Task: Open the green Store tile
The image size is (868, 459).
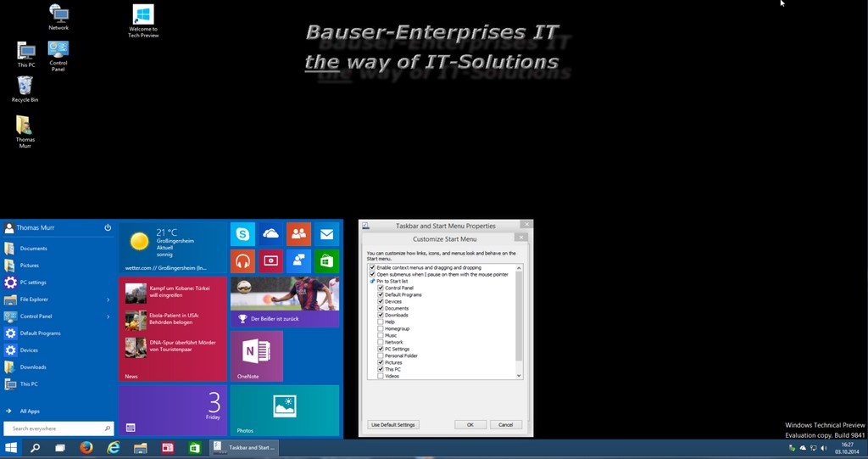Action: click(326, 261)
